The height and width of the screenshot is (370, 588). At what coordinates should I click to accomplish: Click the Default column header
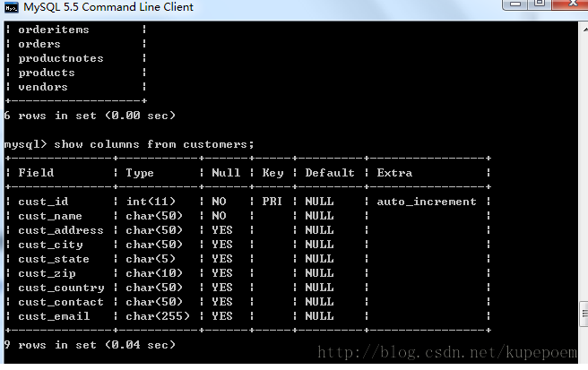coord(330,173)
